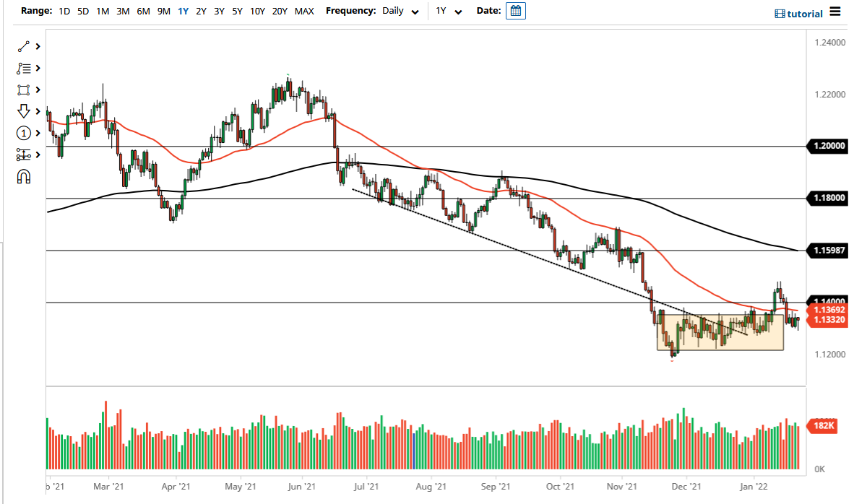This screenshot has width=854, height=504.
Task: Click the calendar icon next to Date
Action: click(x=515, y=11)
